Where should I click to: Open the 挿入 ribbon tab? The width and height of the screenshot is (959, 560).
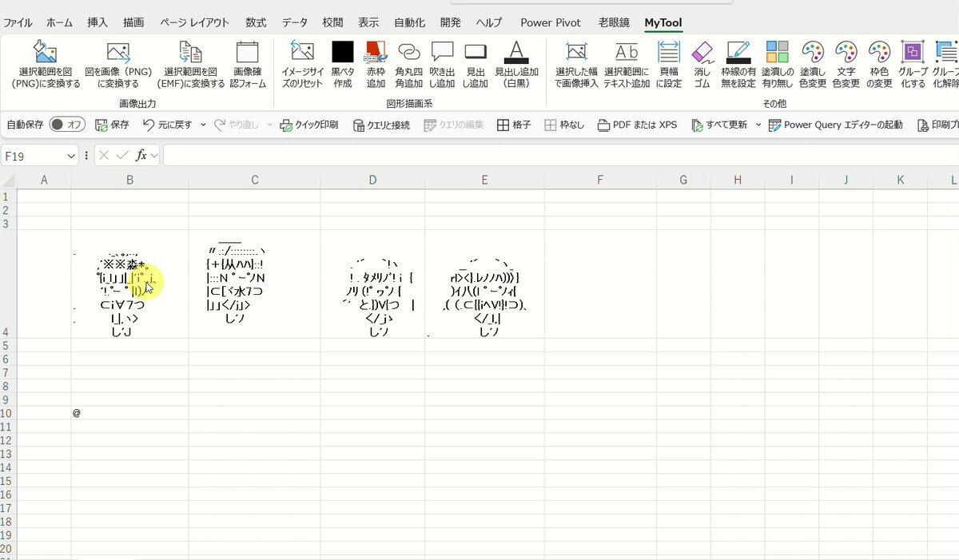pos(97,22)
